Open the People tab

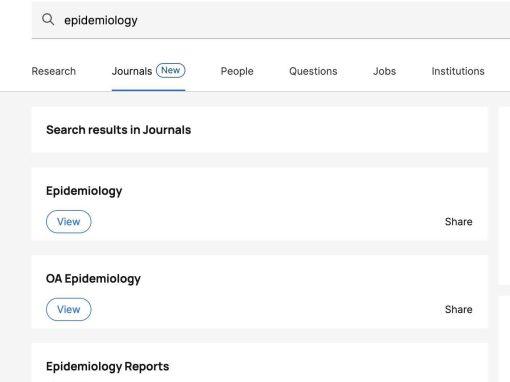click(x=237, y=71)
